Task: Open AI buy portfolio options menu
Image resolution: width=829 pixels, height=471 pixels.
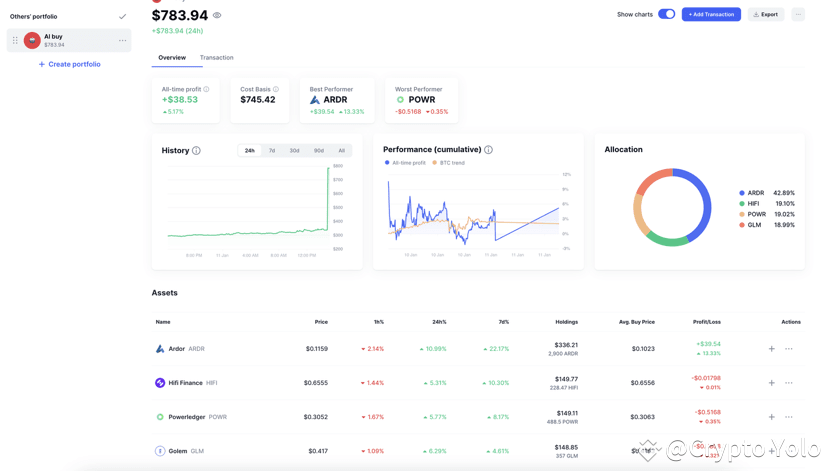Action: (x=122, y=40)
